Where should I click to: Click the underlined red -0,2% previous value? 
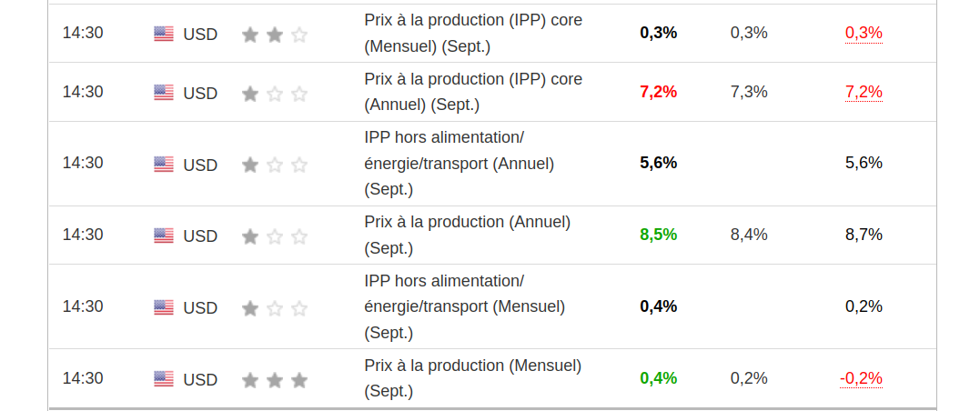click(861, 378)
